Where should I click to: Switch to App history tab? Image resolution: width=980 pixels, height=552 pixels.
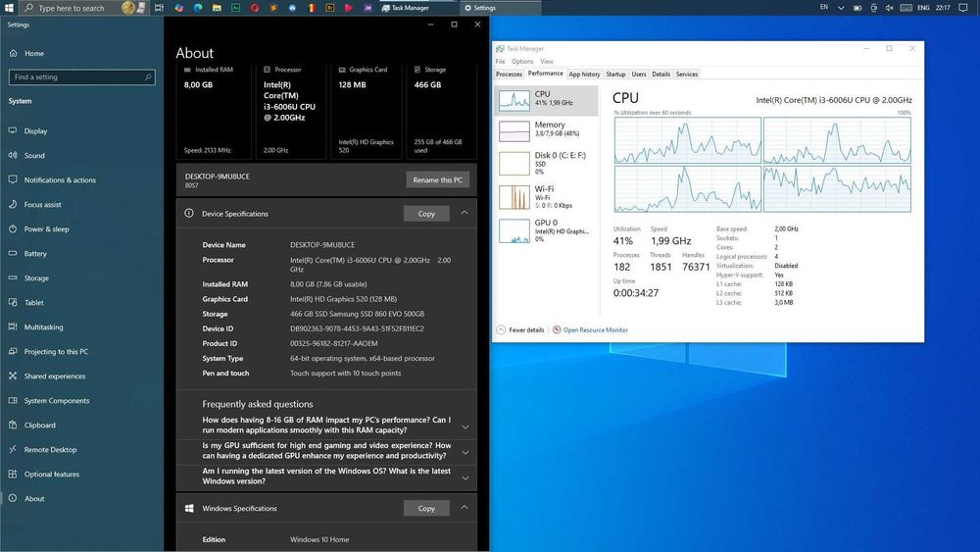click(x=584, y=74)
